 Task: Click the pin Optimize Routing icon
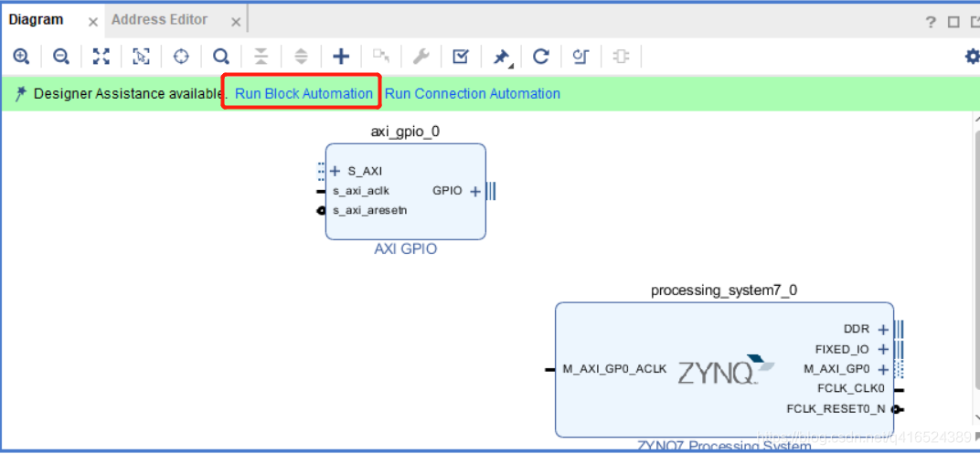point(501,58)
